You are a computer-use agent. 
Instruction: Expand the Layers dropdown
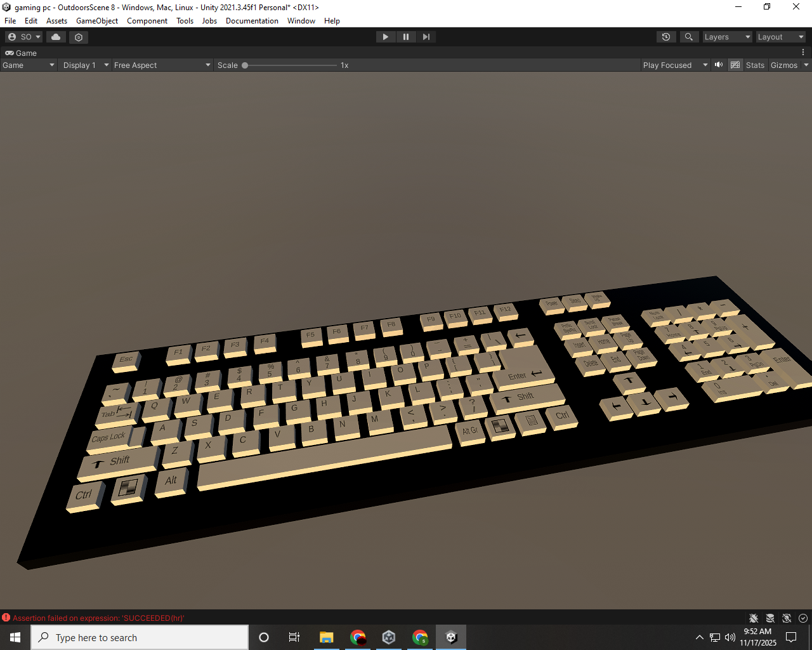tap(727, 37)
